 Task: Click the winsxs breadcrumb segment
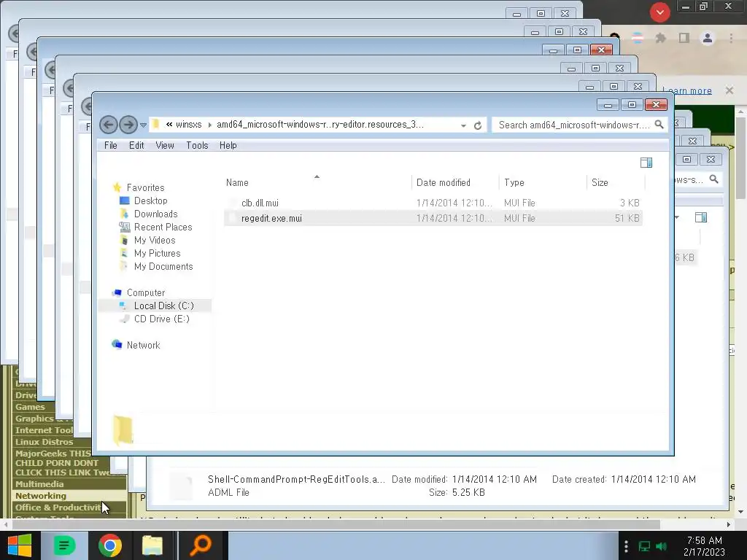[x=189, y=125]
